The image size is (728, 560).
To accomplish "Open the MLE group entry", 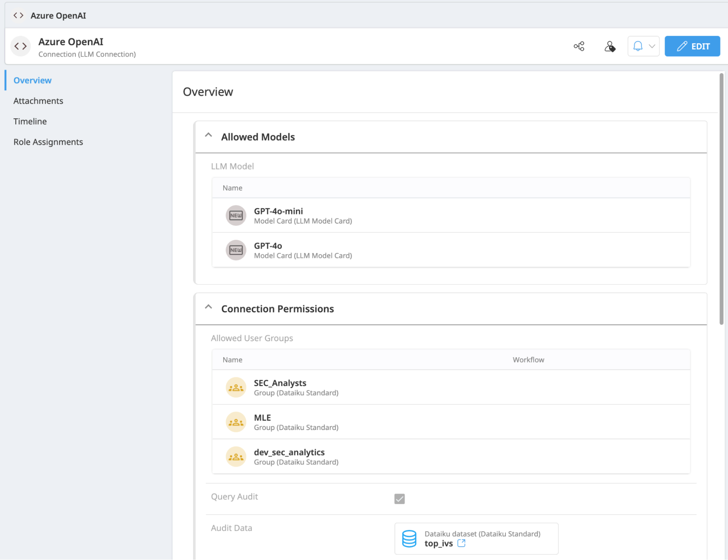I will (x=262, y=418).
